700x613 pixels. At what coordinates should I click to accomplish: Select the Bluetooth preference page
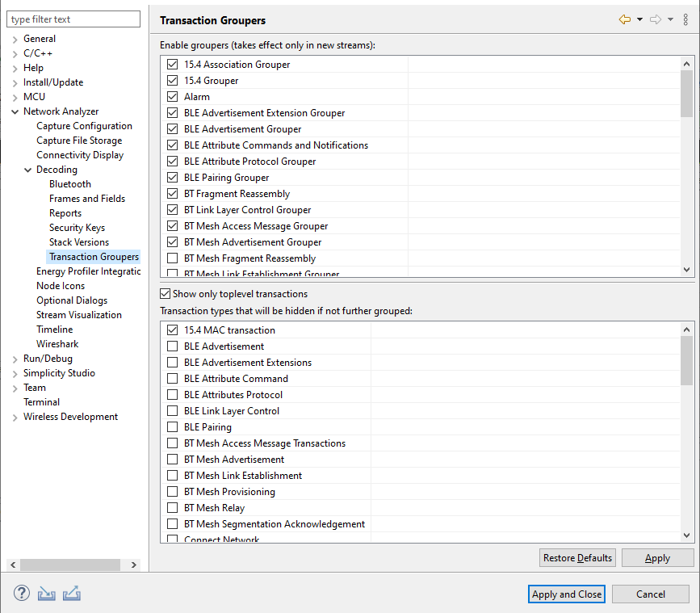[x=69, y=183]
